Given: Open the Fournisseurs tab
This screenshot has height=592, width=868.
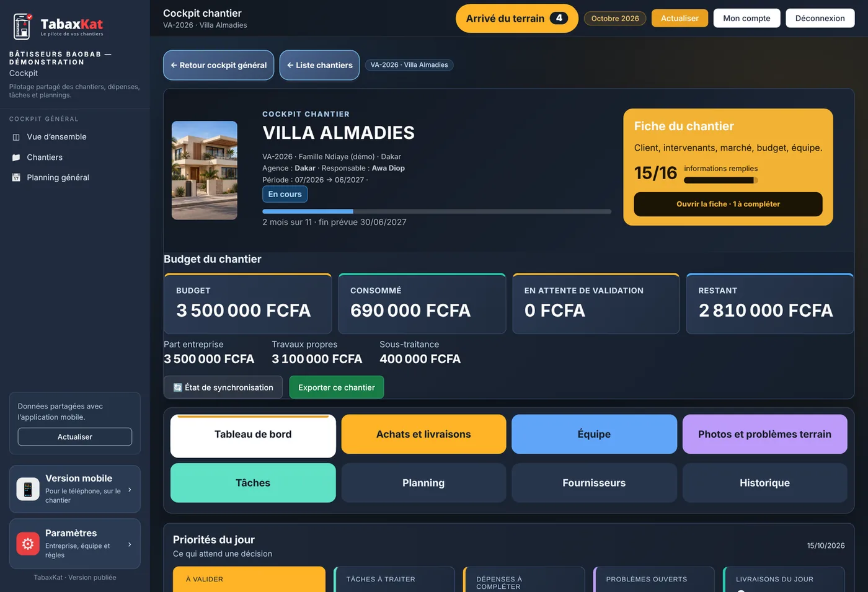Looking at the screenshot, I should (x=594, y=483).
